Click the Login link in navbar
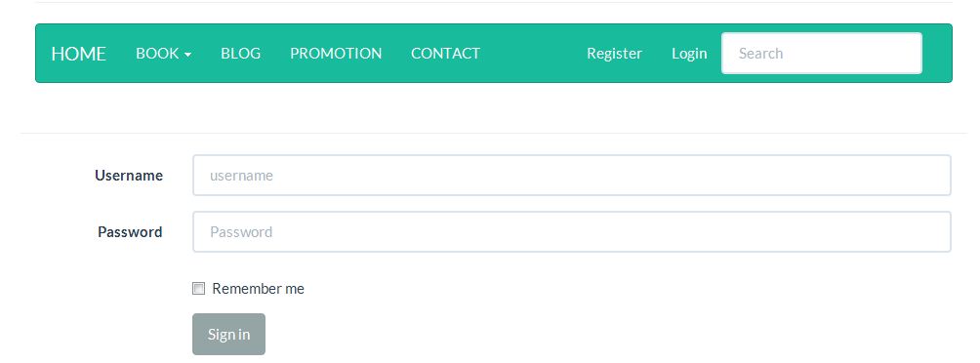This screenshot has width=980, height=363. (x=689, y=53)
